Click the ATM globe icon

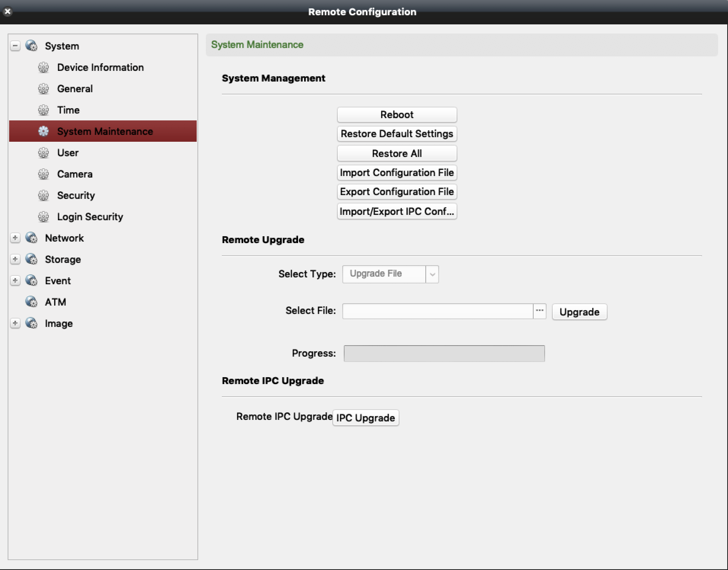[x=31, y=302]
